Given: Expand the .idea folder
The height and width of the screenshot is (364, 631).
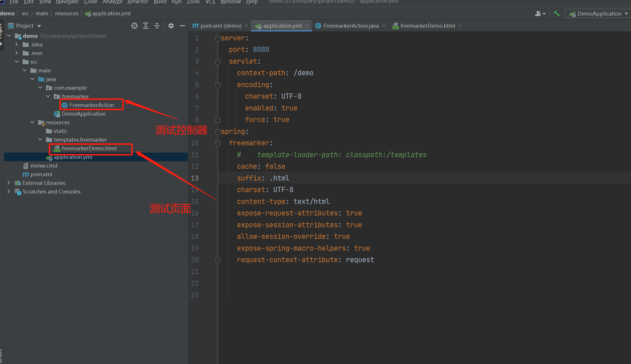Looking at the screenshot, I should (17, 44).
